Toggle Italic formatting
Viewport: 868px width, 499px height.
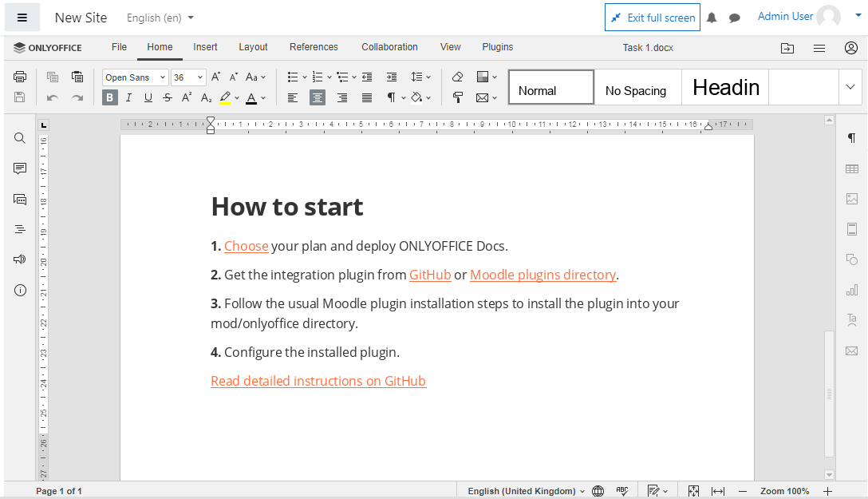[128, 98]
